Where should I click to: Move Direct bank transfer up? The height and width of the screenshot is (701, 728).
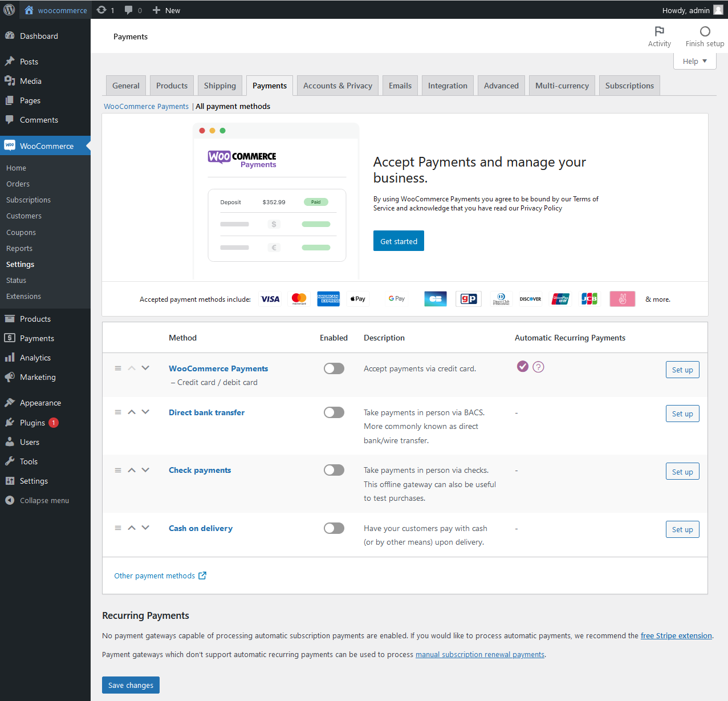pos(132,412)
